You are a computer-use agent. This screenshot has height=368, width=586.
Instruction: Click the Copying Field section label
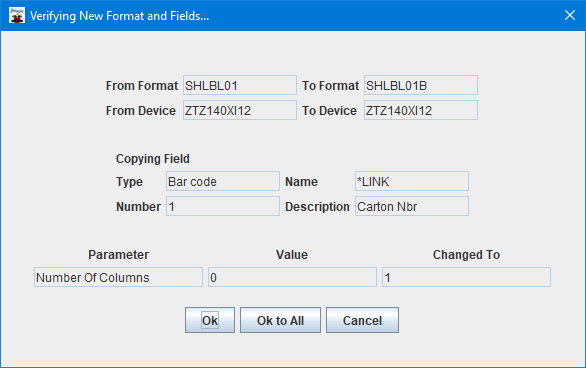[152, 159]
